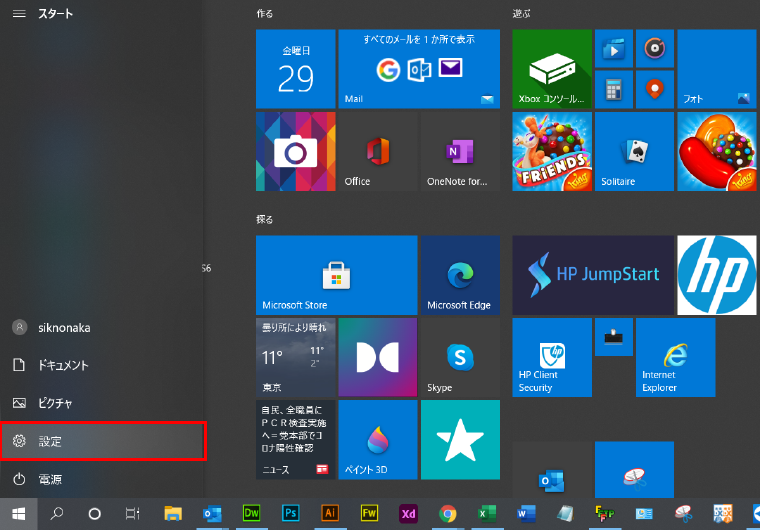Open the blue-orange DX icon on the taskbar
This screenshot has width=760, height=530.
pos(722,514)
